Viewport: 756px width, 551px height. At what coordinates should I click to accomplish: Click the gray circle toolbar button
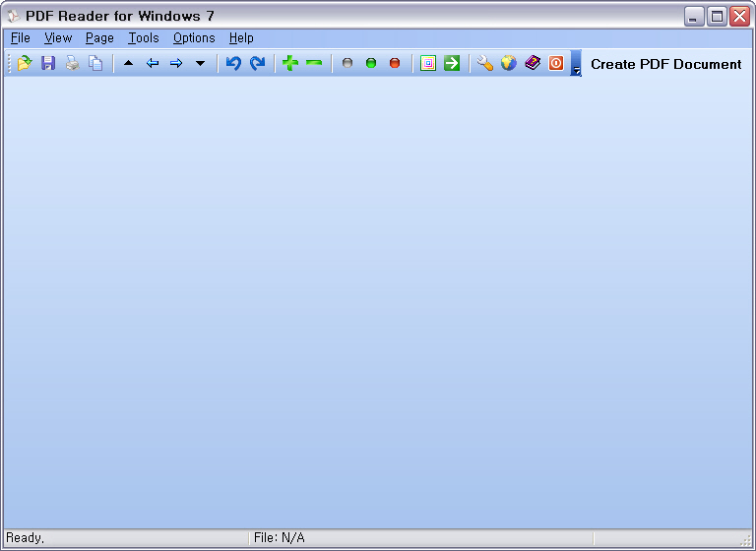[x=347, y=63]
